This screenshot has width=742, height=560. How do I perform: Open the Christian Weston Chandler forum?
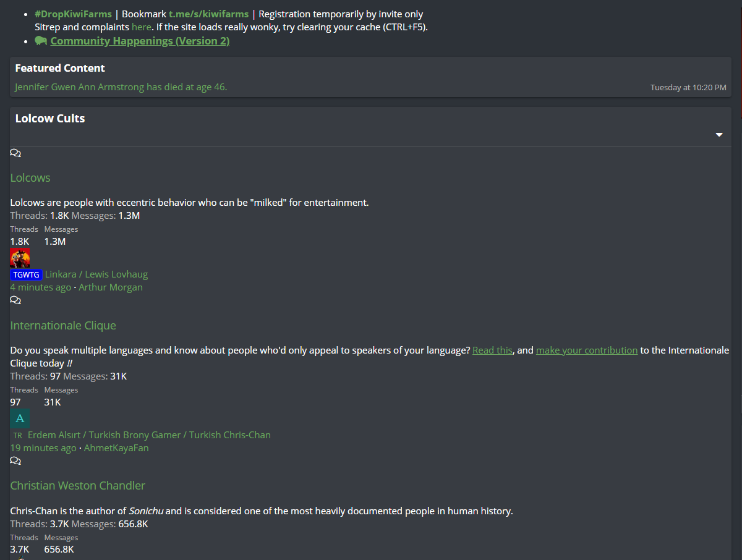(x=78, y=486)
